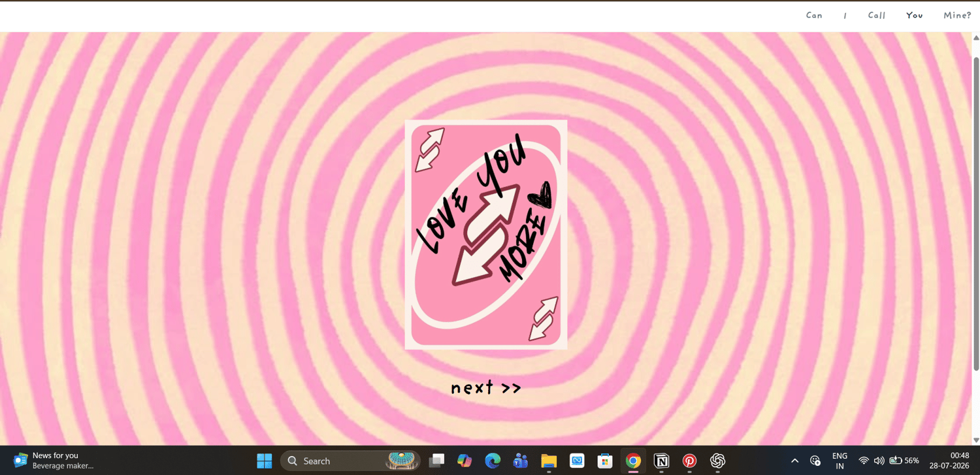Open Task View from the taskbar

point(436,461)
